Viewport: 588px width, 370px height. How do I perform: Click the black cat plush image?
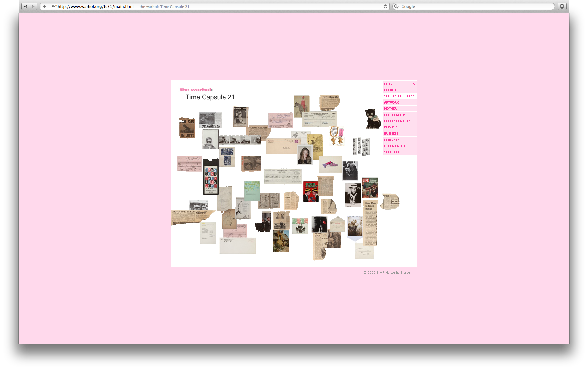click(x=372, y=119)
